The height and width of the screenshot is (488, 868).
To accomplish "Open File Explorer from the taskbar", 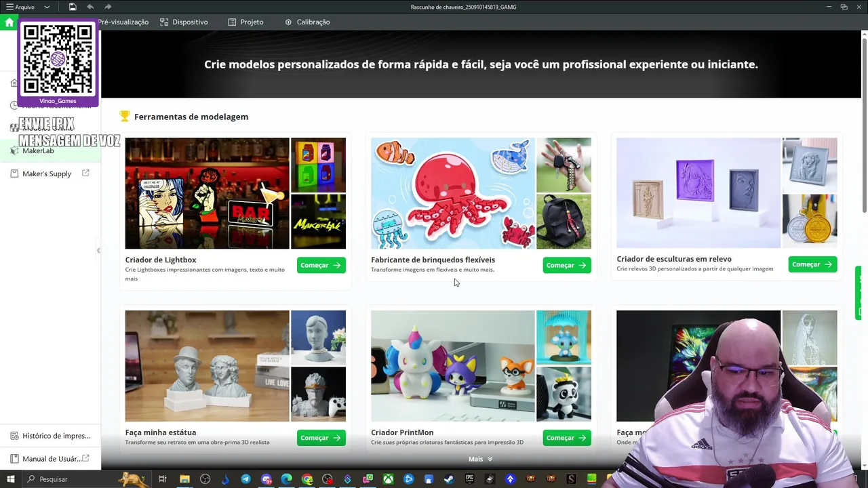I will (184, 479).
